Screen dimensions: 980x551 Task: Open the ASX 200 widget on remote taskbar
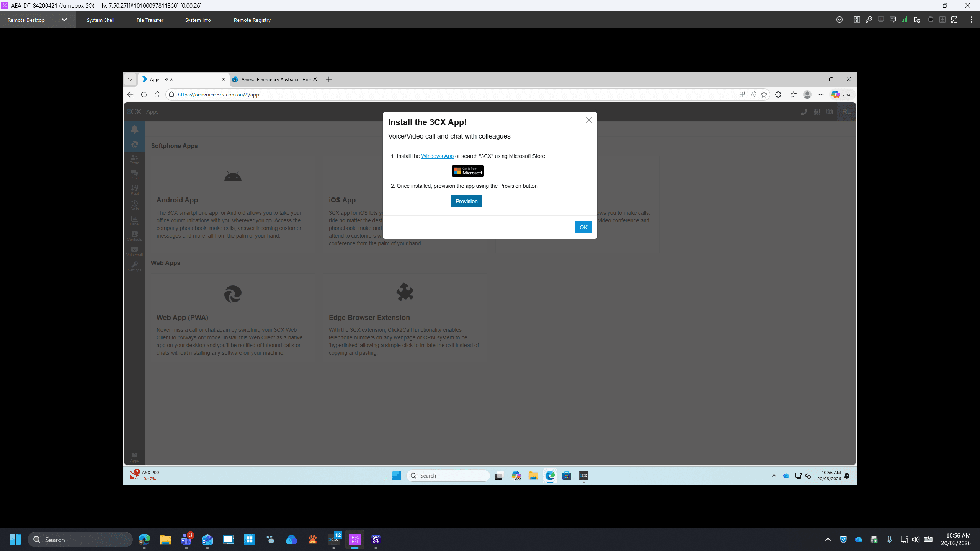tap(144, 475)
